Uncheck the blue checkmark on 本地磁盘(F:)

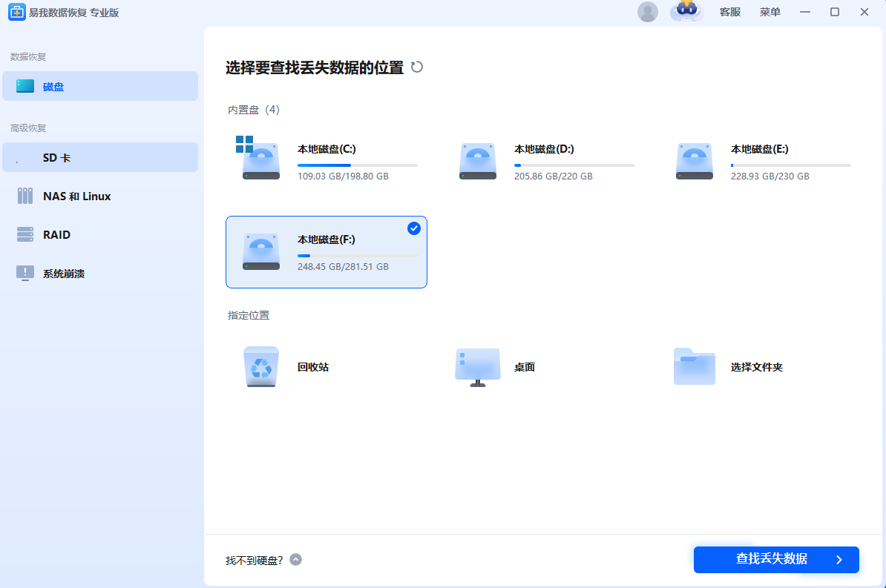(x=414, y=228)
